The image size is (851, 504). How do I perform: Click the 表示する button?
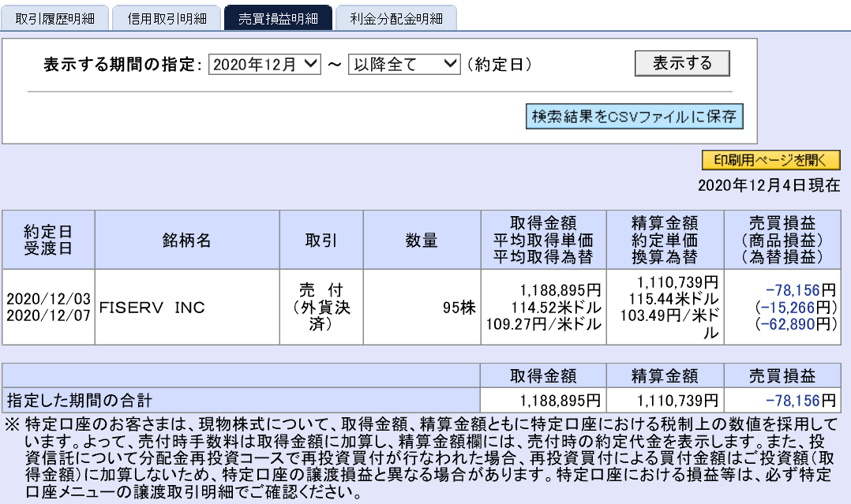pyautogui.click(x=682, y=64)
